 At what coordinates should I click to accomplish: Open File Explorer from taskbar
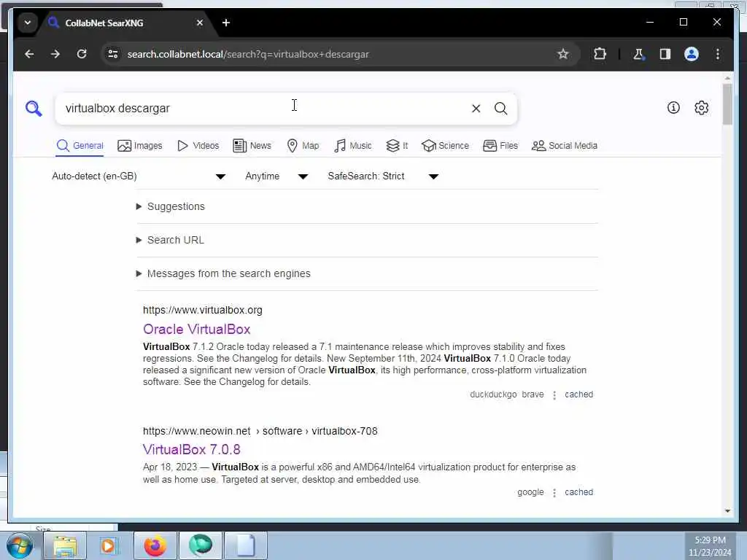65,545
